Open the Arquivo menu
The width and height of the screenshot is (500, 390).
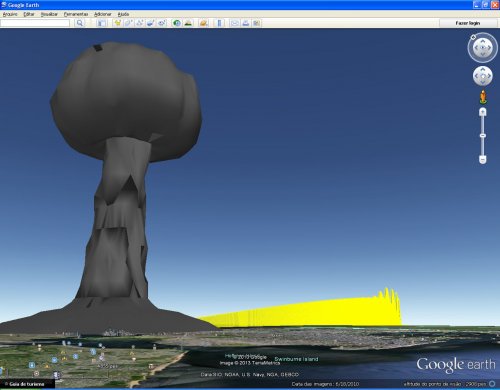[10, 14]
